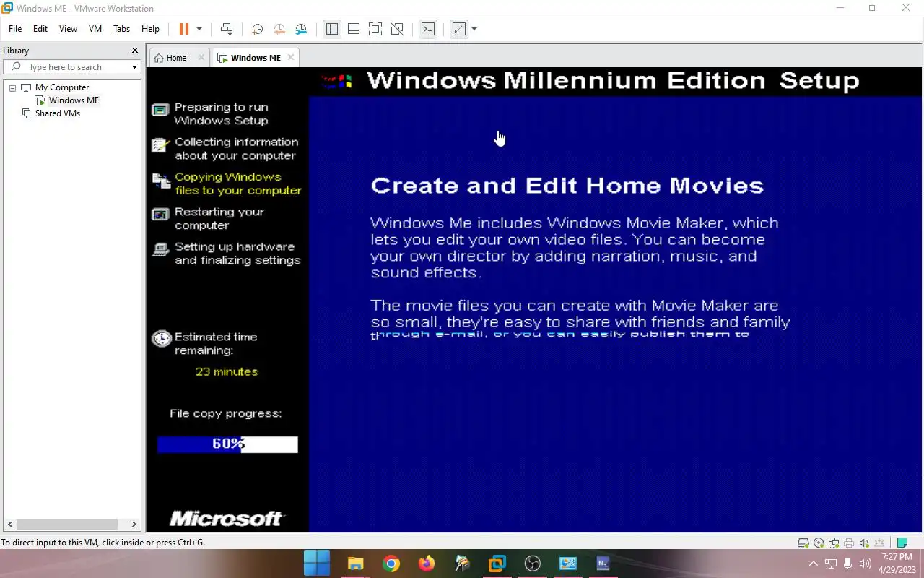The width and height of the screenshot is (924, 578).
Task: Click library scrollbar right arrow
Action: coord(134,524)
